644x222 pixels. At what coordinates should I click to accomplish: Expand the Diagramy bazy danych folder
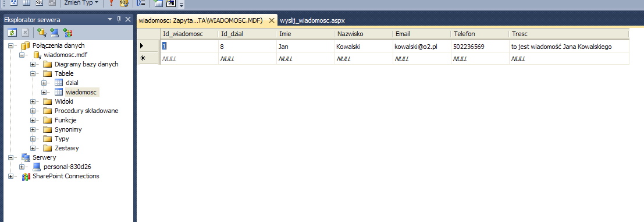[33, 64]
